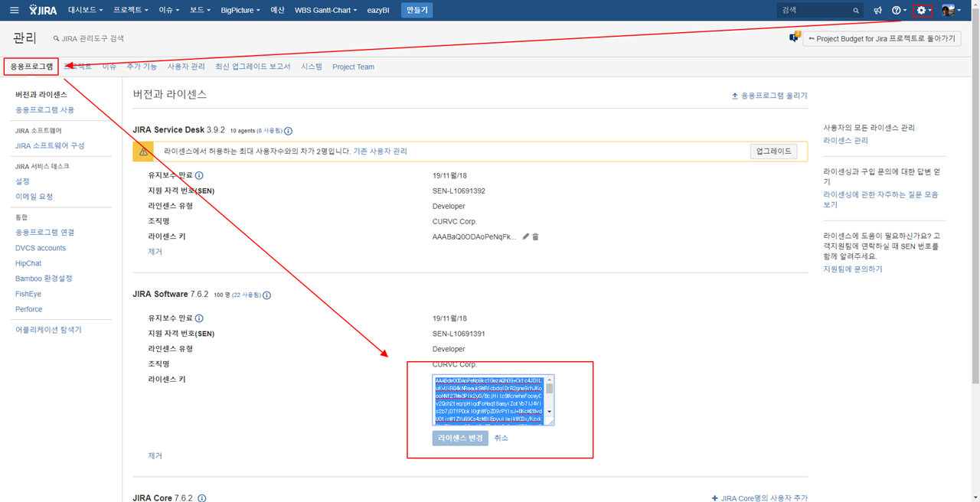Expand the BigPicture dropdown menu
980x502 pixels.
click(240, 11)
